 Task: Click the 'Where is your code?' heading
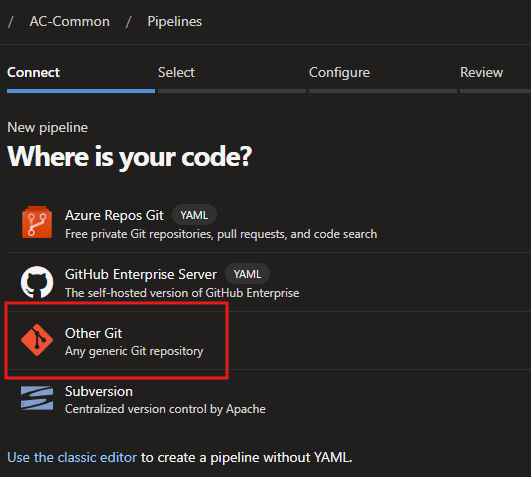click(130, 157)
